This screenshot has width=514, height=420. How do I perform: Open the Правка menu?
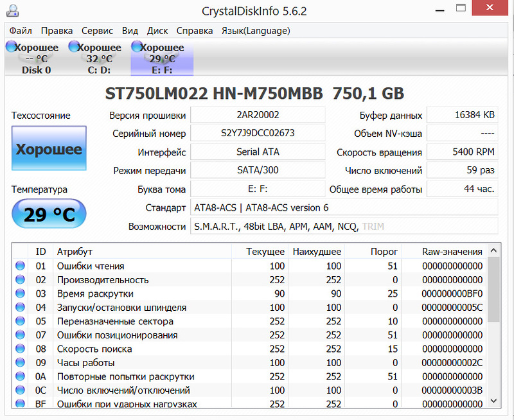click(x=57, y=31)
